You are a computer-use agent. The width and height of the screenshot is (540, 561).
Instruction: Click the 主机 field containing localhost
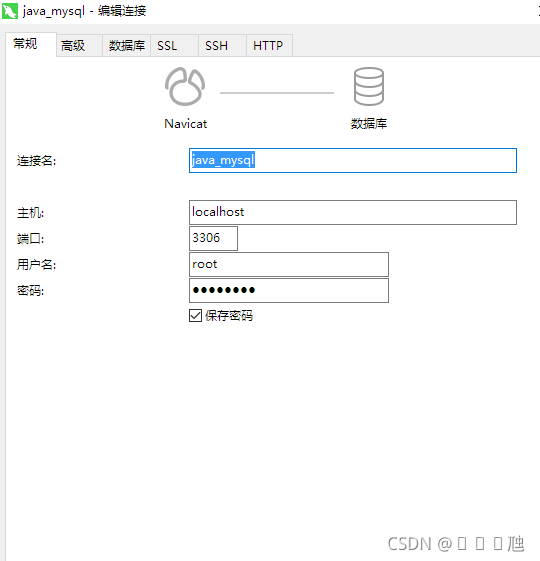[x=353, y=213]
